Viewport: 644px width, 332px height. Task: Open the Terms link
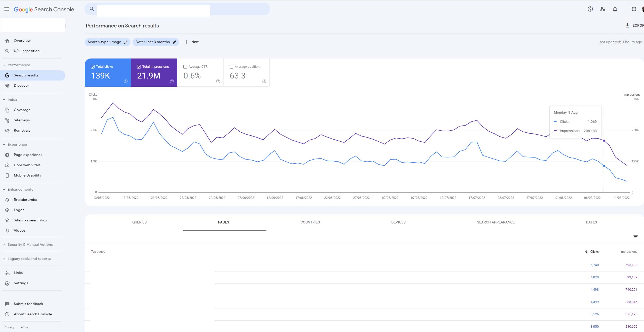24,327
